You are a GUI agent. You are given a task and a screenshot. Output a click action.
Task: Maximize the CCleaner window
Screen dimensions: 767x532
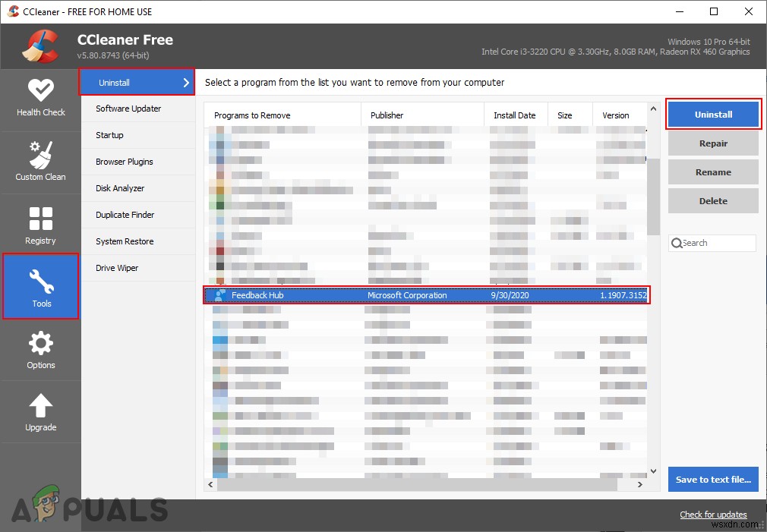[714, 11]
